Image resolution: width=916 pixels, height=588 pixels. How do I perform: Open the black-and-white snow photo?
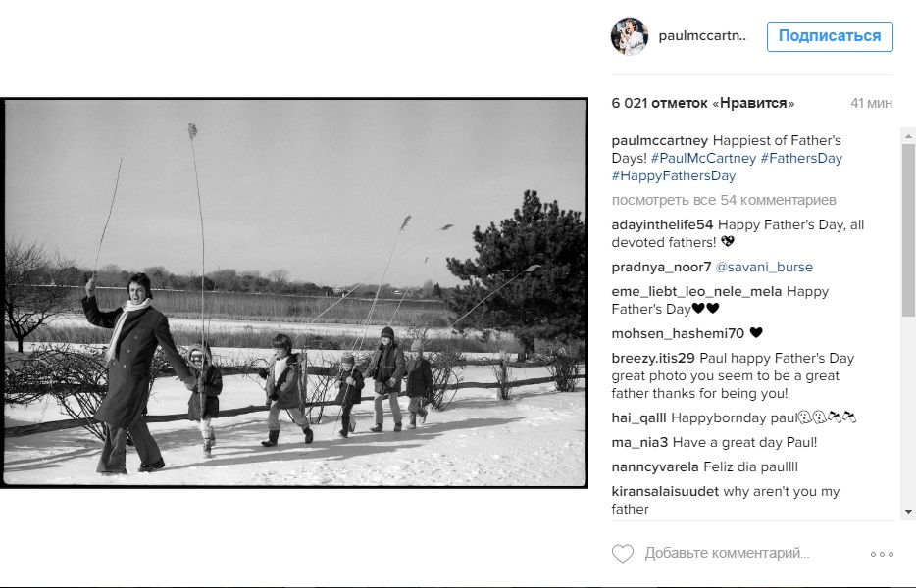tap(294, 293)
